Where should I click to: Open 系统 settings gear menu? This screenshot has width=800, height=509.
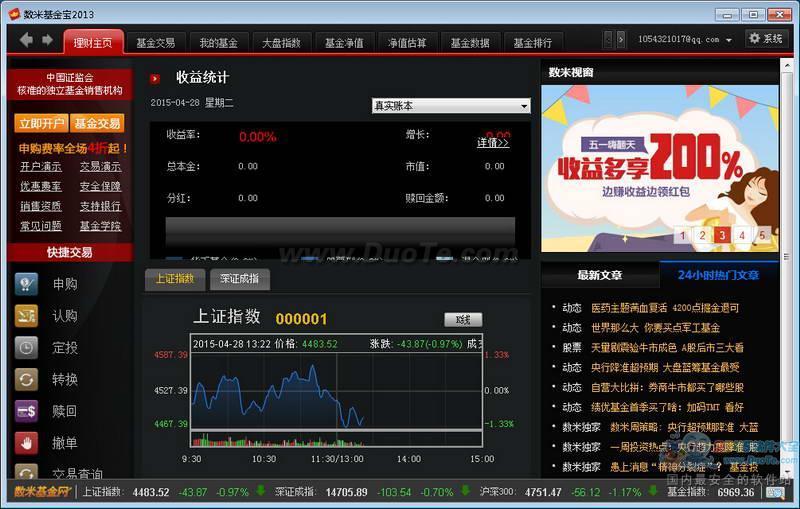[765, 39]
